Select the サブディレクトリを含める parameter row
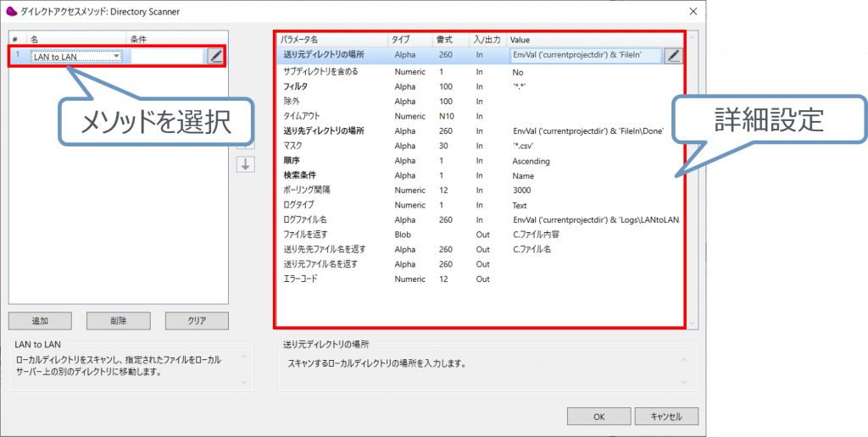This screenshot has height=437, width=868. click(x=320, y=72)
